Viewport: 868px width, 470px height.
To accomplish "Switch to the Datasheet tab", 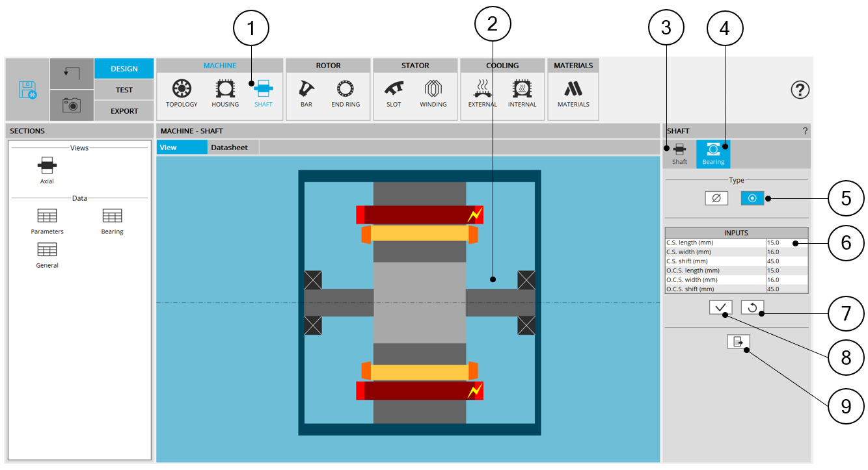I will (x=229, y=148).
